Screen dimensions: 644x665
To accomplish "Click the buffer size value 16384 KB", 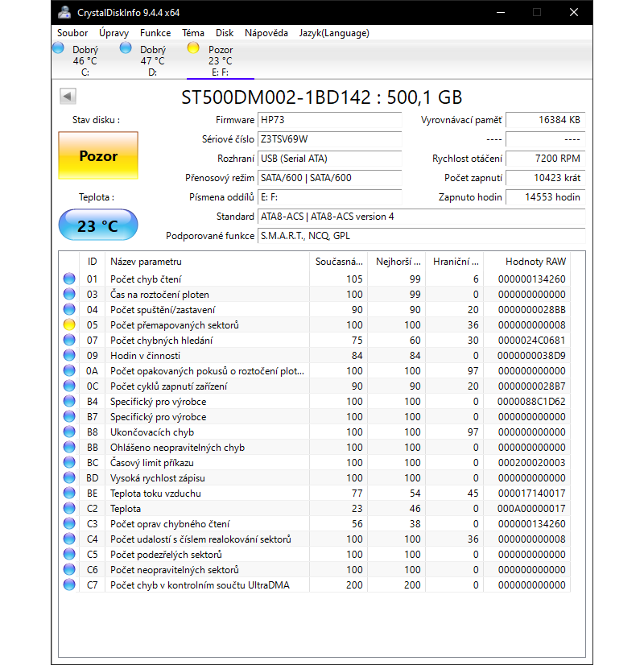I will 546,120.
